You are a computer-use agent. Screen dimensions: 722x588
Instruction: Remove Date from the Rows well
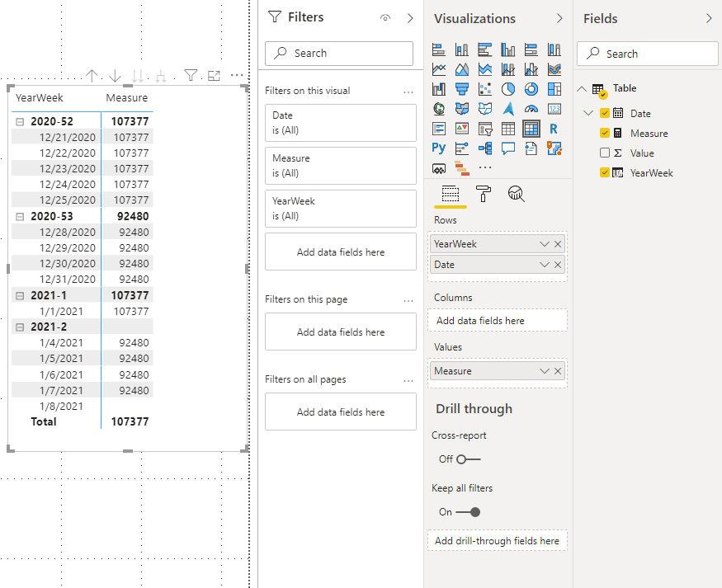(x=558, y=265)
